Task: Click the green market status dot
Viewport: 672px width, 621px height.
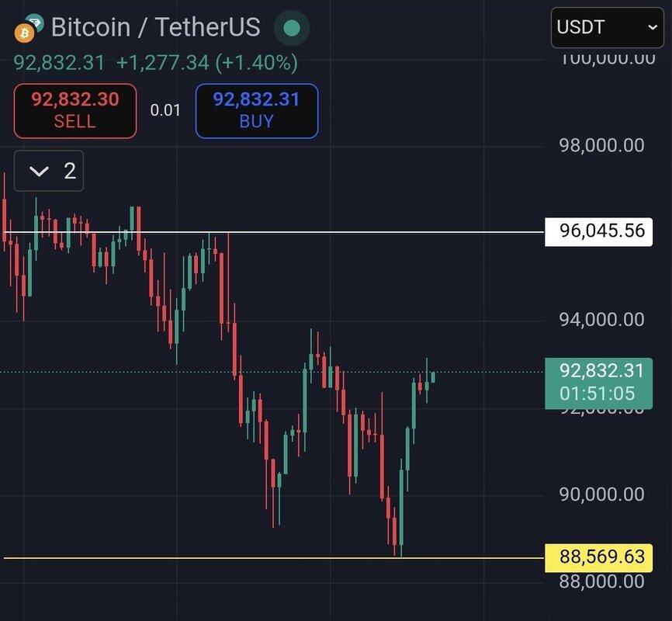Action: (292, 29)
